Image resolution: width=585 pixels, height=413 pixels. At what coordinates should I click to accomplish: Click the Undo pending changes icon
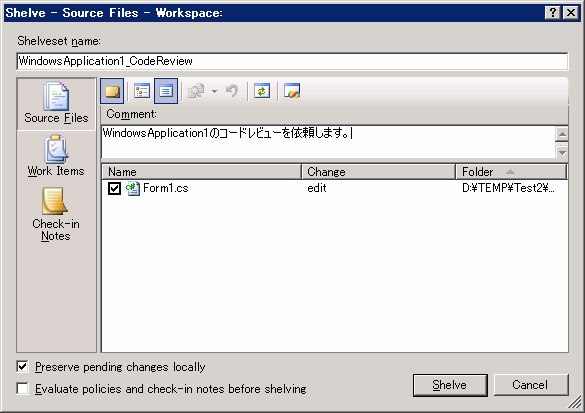click(232, 91)
